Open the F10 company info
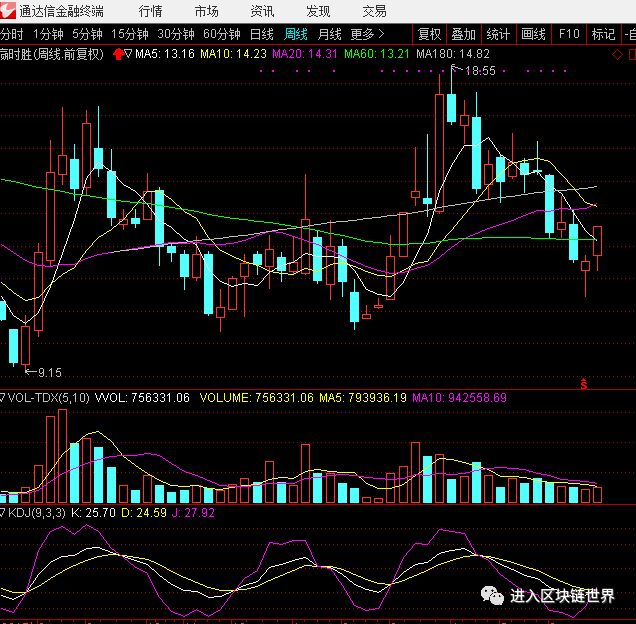This screenshot has width=636, height=624. tap(569, 34)
